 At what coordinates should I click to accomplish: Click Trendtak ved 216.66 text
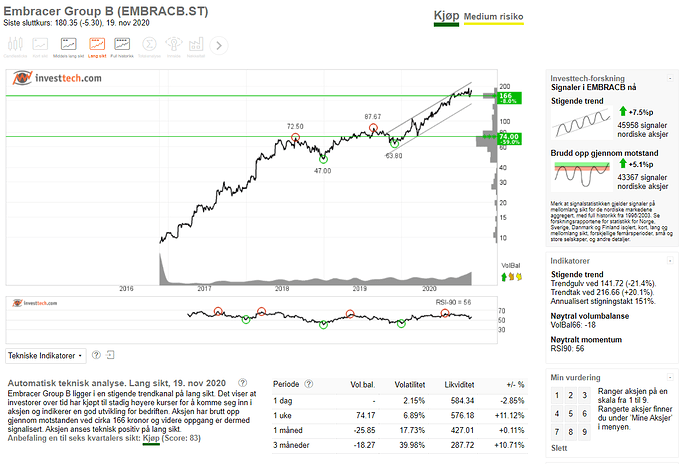pyautogui.click(x=602, y=292)
